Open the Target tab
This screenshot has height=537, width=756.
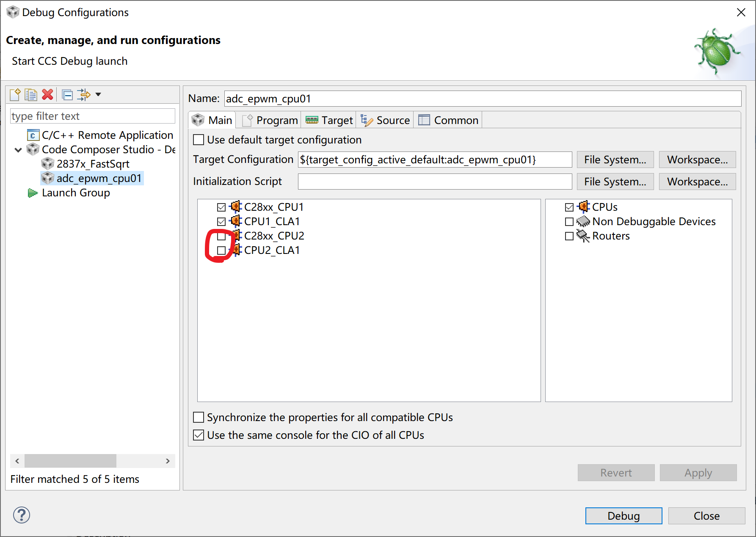click(x=330, y=121)
